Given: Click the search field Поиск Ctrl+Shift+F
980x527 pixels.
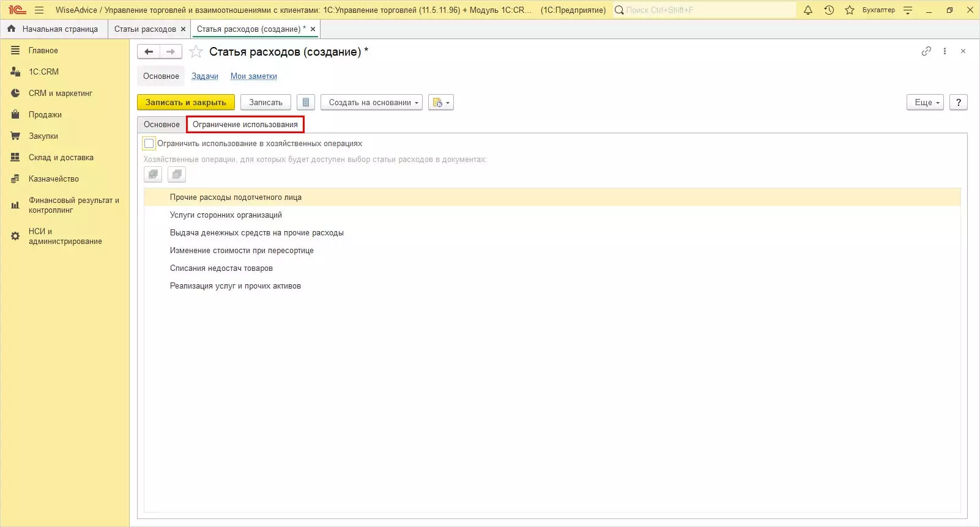Looking at the screenshot, I should click(705, 10).
